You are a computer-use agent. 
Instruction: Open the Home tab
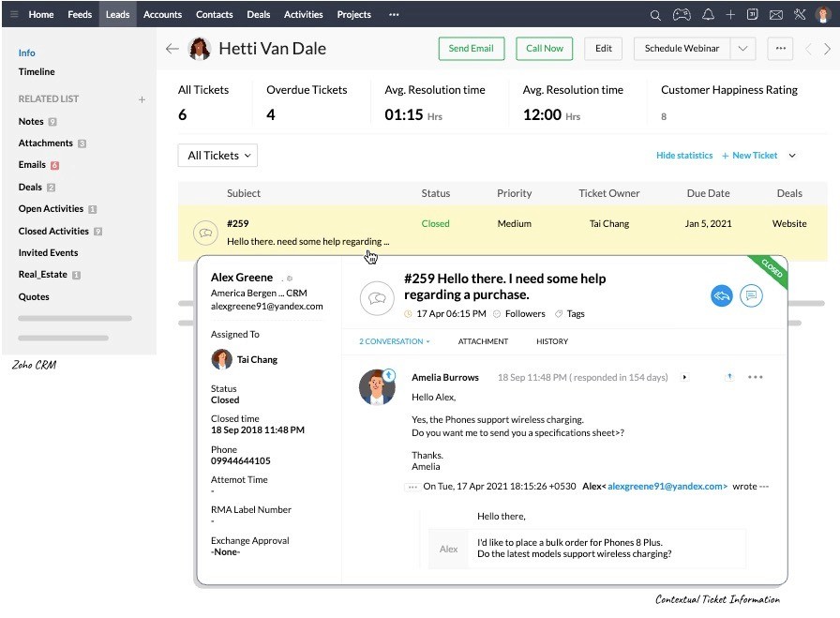click(41, 14)
